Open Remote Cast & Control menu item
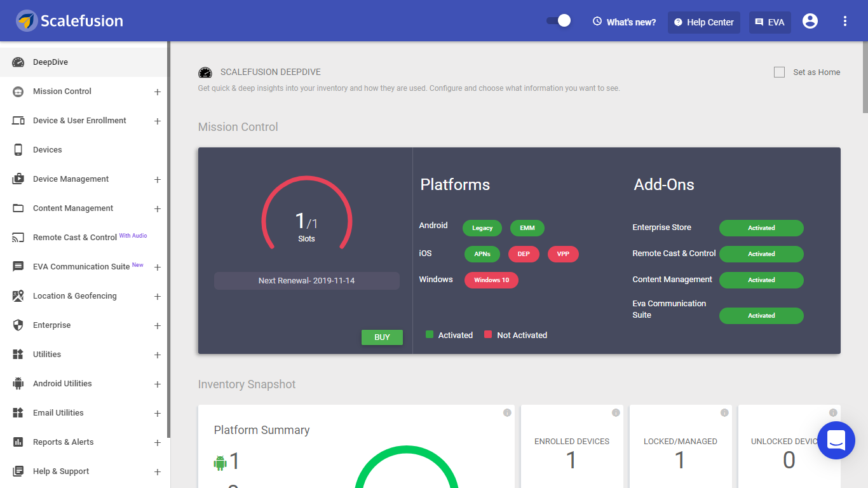Viewport: 868px width, 488px height. pyautogui.click(x=75, y=238)
